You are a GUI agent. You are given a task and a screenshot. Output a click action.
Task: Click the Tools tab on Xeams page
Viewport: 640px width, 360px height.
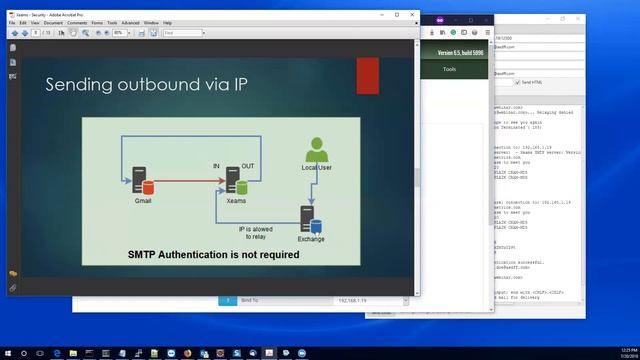pos(449,69)
